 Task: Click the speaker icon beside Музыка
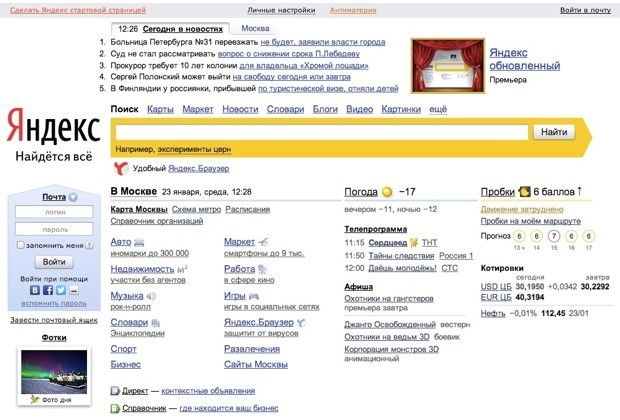point(151,296)
